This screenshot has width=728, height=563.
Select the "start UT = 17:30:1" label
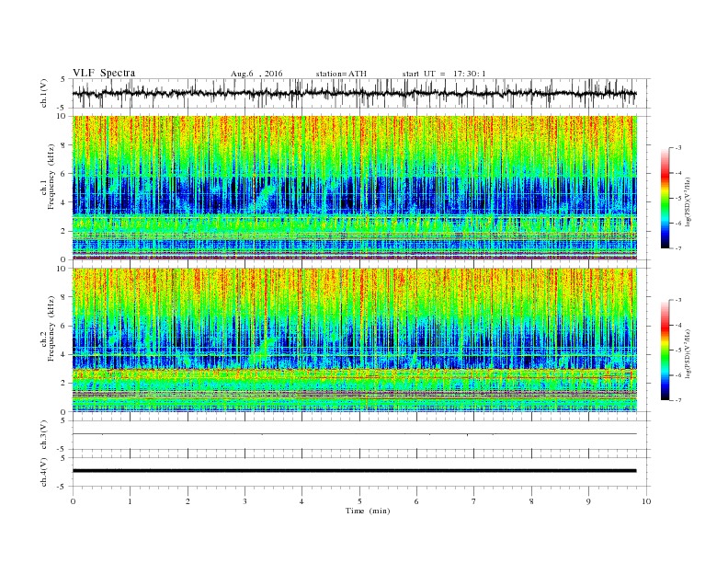pyautogui.click(x=444, y=74)
